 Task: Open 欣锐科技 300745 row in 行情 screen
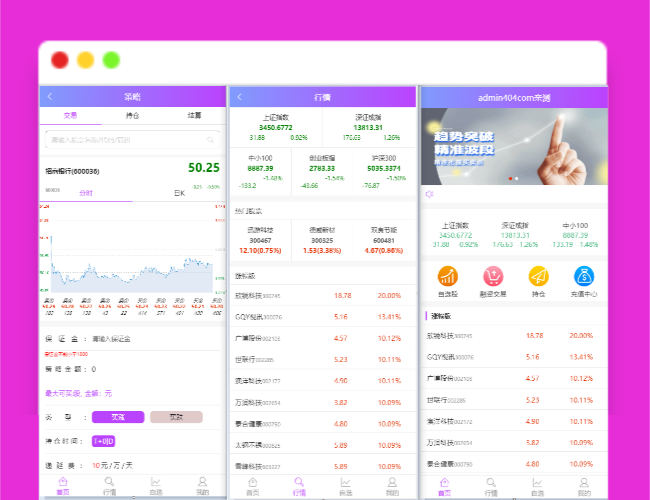coord(323,296)
